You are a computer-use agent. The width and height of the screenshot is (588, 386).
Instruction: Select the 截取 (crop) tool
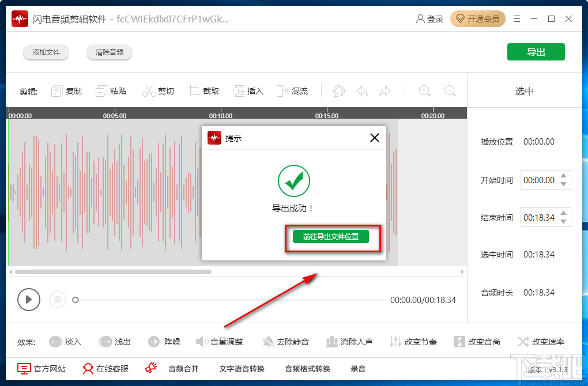204,91
